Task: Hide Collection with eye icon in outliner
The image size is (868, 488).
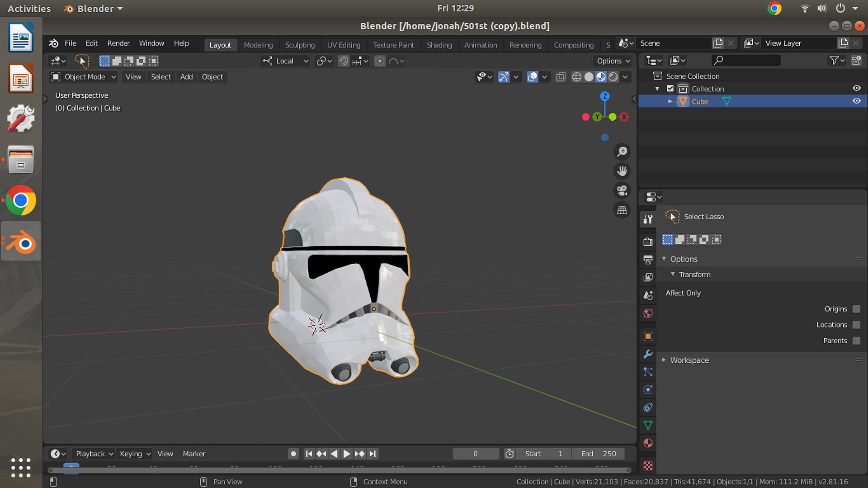Action: click(x=856, y=88)
